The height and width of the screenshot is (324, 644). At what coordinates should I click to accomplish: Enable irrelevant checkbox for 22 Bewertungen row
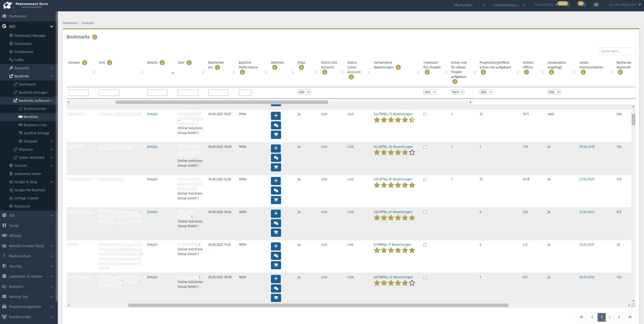(x=425, y=277)
